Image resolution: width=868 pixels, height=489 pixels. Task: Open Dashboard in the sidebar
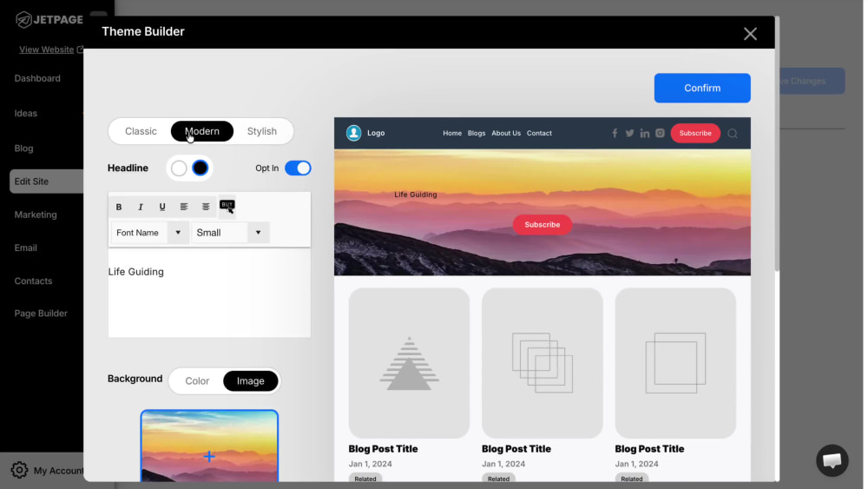click(37, 78)
